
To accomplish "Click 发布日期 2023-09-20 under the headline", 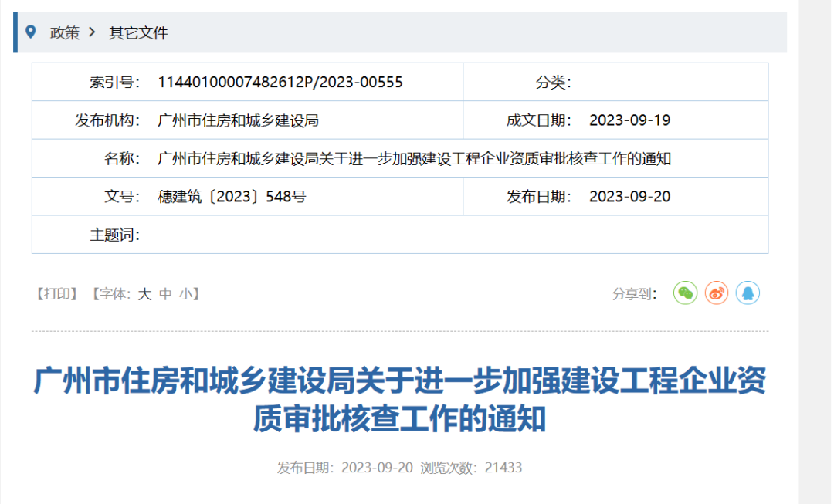I will coord(344,468).
